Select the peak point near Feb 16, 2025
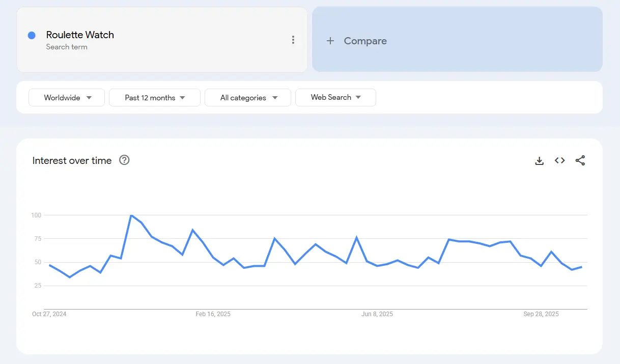 pyautogui.click(x=132, y=215)
